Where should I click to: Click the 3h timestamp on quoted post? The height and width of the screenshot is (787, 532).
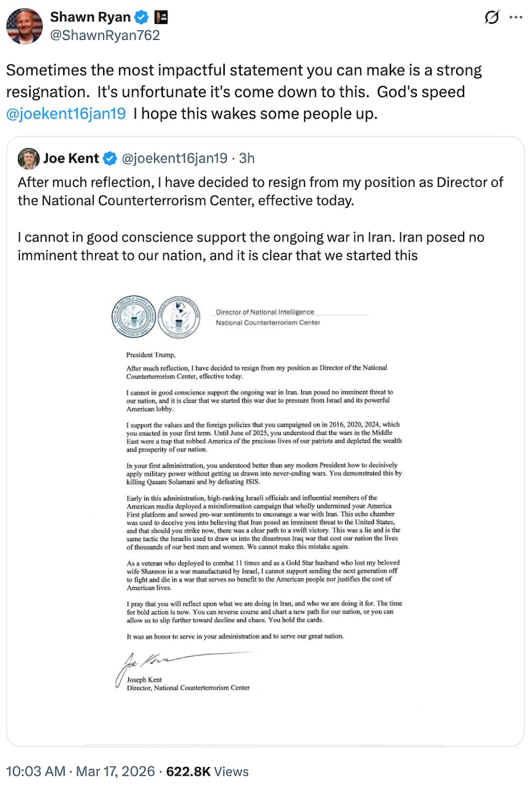[x=246, y=158]
